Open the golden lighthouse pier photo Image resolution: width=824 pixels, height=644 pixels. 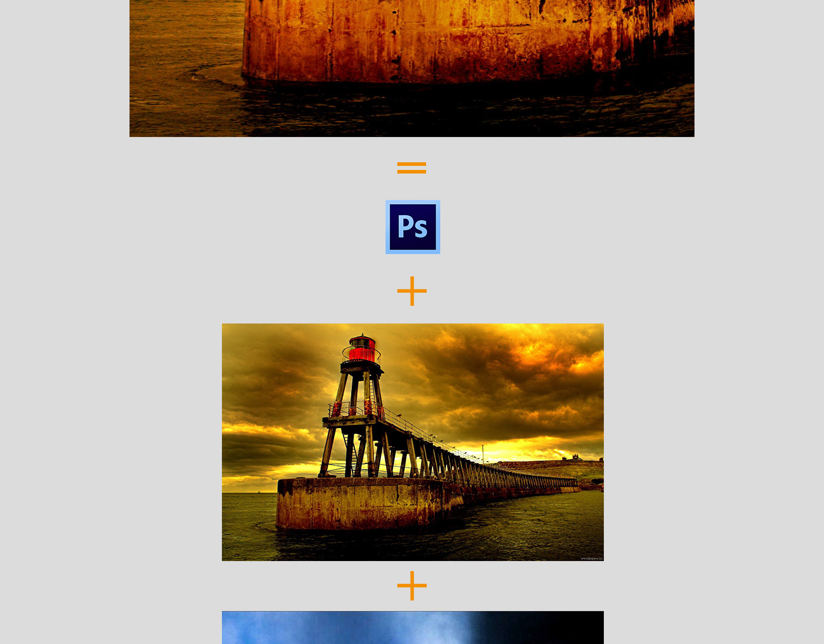point(413,442)
